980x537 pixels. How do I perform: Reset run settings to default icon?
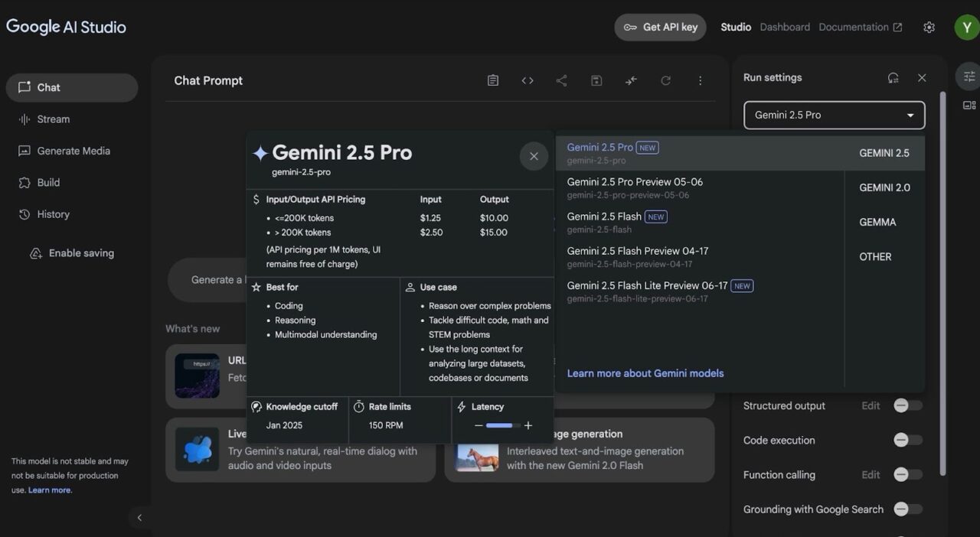[893, 77]
